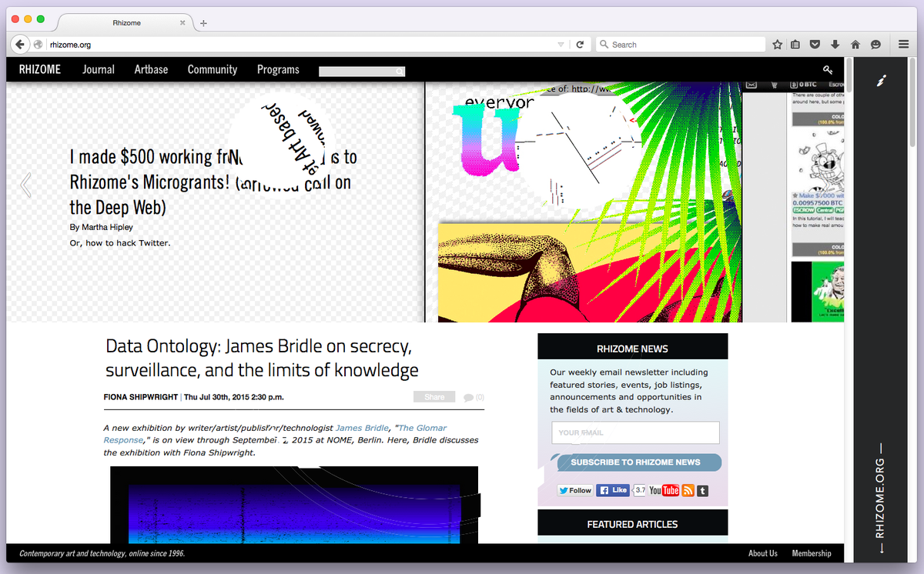Open the URL bar history dropdown arrow
Image resolution: width=924 pixels, height=574 pixels.
coord(561,45)
